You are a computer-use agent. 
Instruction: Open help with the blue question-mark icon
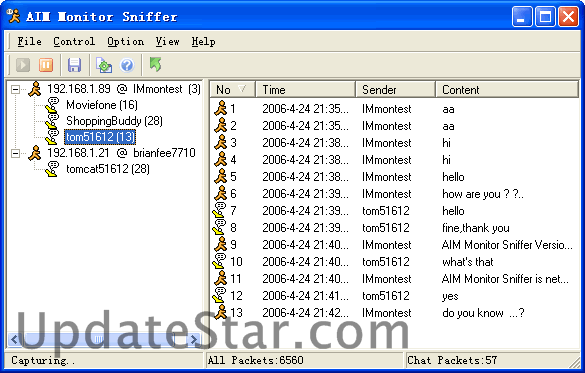click(x=127, y=65)
